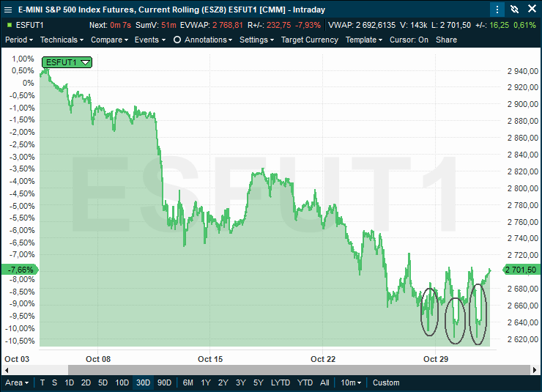The image size is (542, 392).
Task: Toggle the Annotations circle indicator
Action: pos(177,40)
